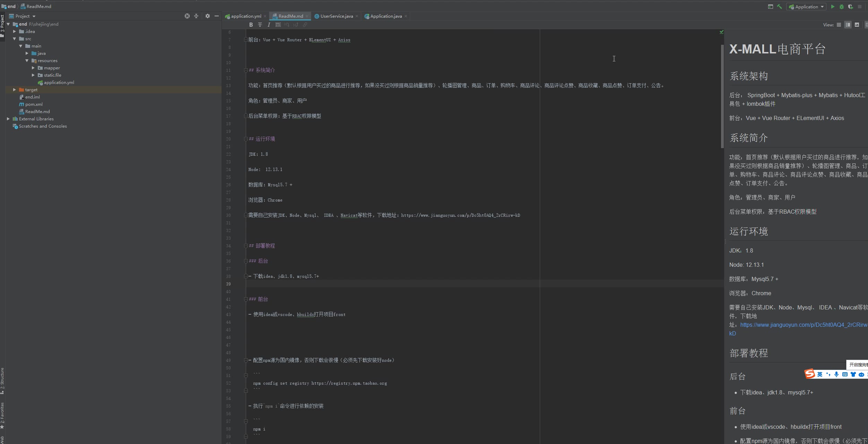Expand the target folder
This screenshot has height=444, width=868.
(x=15, y=89)
